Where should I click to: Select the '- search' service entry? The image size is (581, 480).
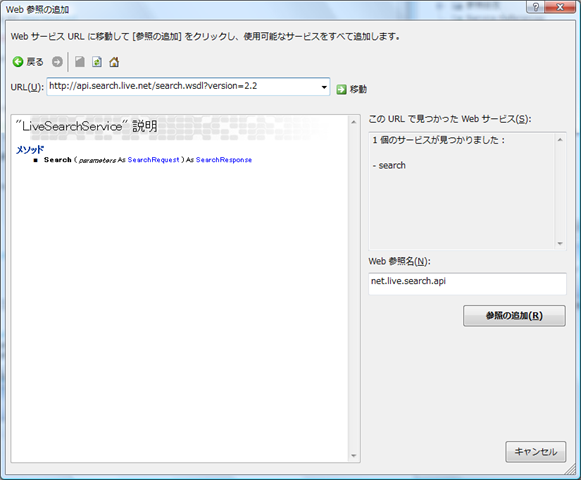tap(389, 165)
